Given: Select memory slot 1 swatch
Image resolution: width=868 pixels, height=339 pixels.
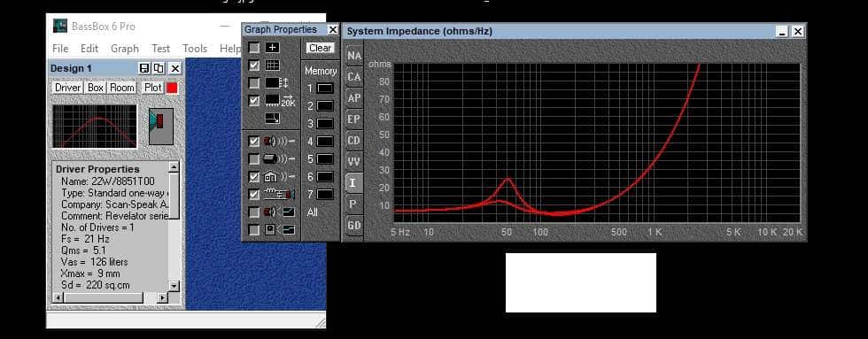Looking at the screenshot, I should coord(325,89).
